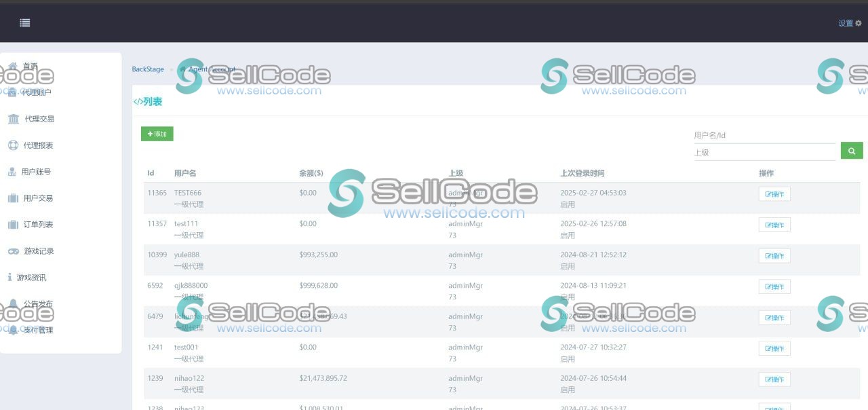Viewport: 868px width, 410px height.
Task: Click the Agent Account breadcrumb item
Action: [210, 69]
